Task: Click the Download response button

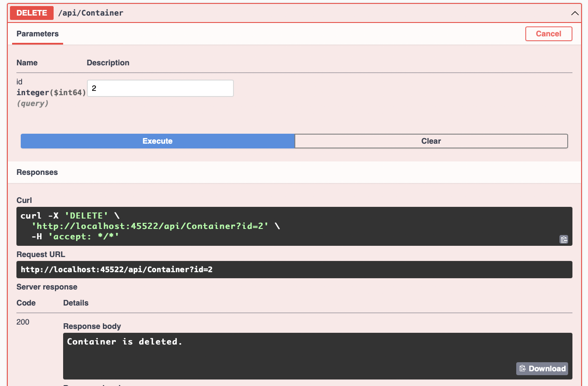Action: click(542, 368)
